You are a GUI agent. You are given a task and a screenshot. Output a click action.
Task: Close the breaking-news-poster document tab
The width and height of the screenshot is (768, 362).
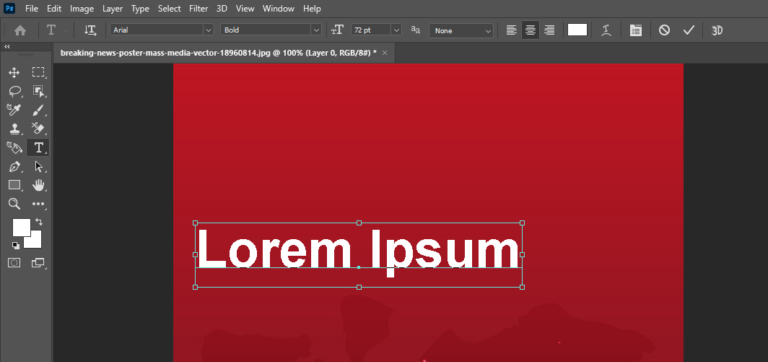pyautogui.click(x=384, y=52)
